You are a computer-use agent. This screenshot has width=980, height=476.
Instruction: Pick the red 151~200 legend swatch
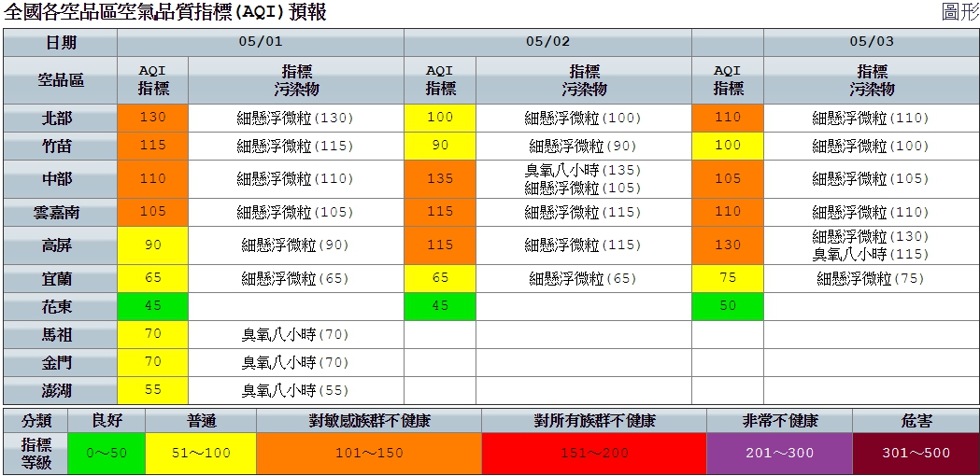click(x=594, y=454)
